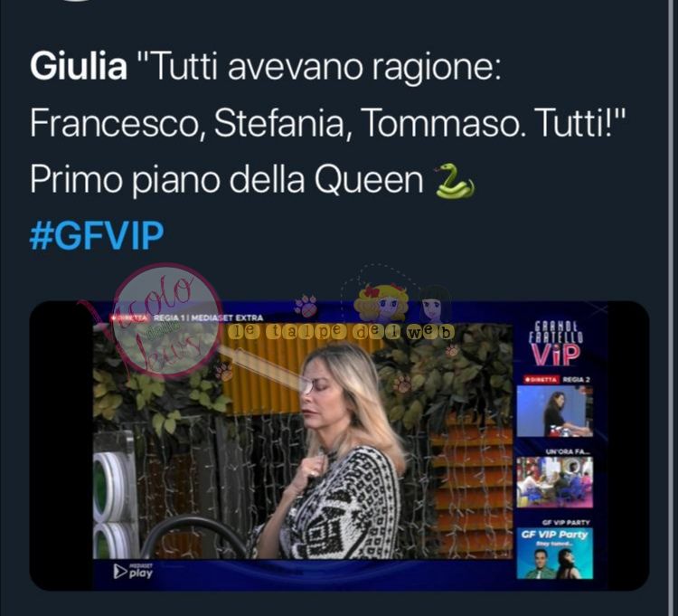This screenshot has height=616, width=678.
Task: Click the Regia 1 Mediaset Extra label
Action: click(x=209, y=317)
